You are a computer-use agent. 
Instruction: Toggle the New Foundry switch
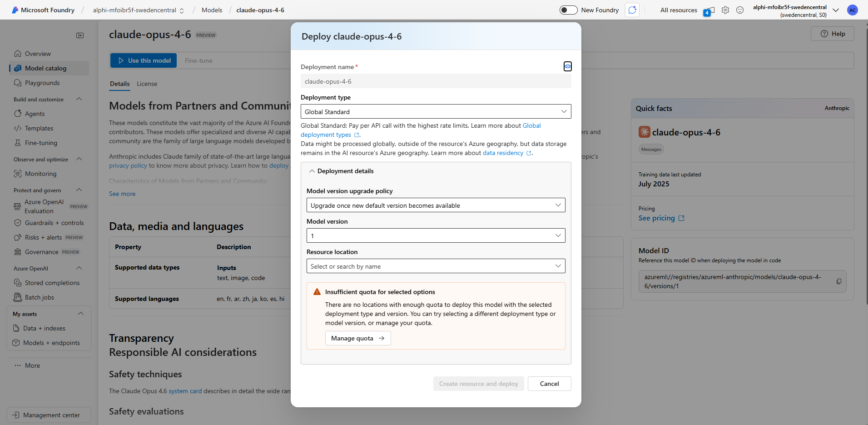point(568,10)
